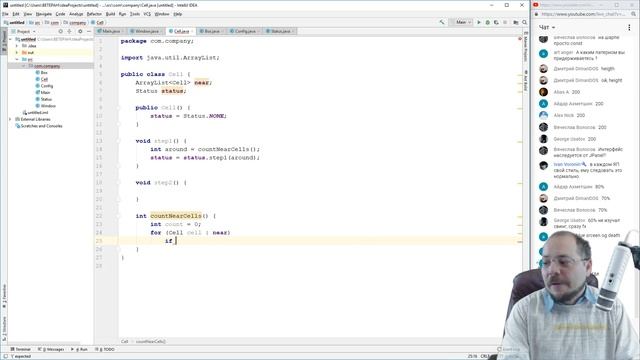Click the expand/collapse all icon in Project panel

tap(69, 31)
